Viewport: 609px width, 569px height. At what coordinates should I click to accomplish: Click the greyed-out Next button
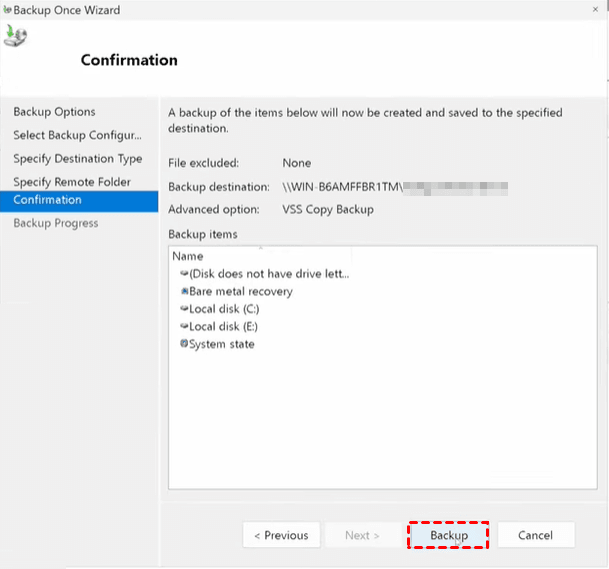[362, 535]
